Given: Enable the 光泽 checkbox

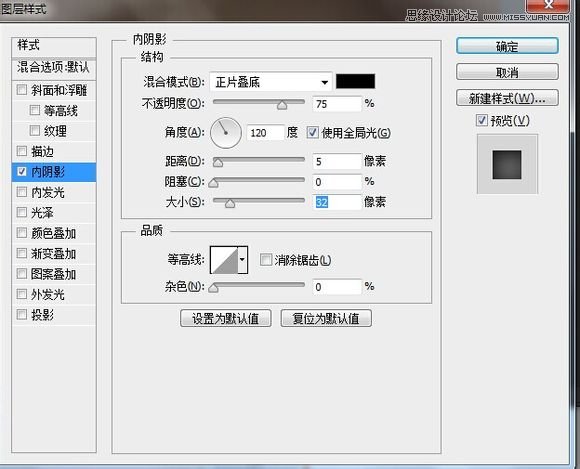Looking at the screenshot, I should 22,212.
